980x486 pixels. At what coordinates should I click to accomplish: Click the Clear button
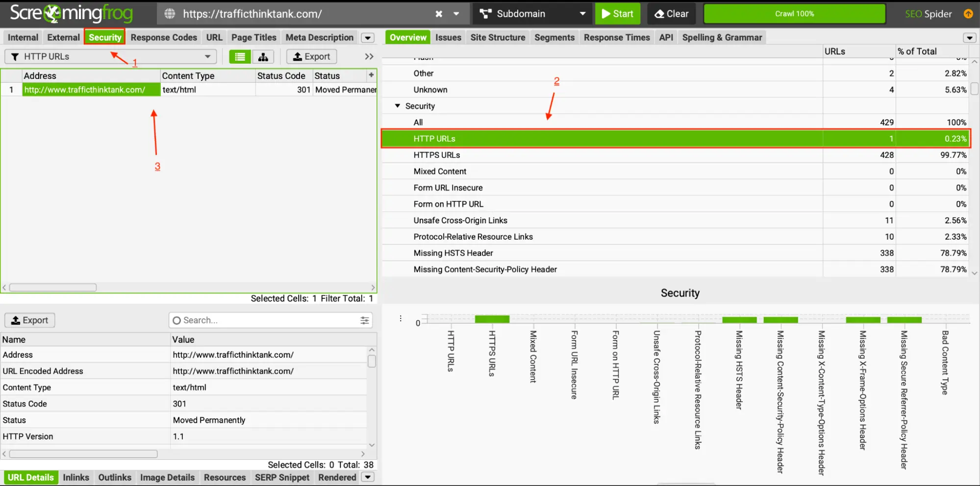pos(671,14)
